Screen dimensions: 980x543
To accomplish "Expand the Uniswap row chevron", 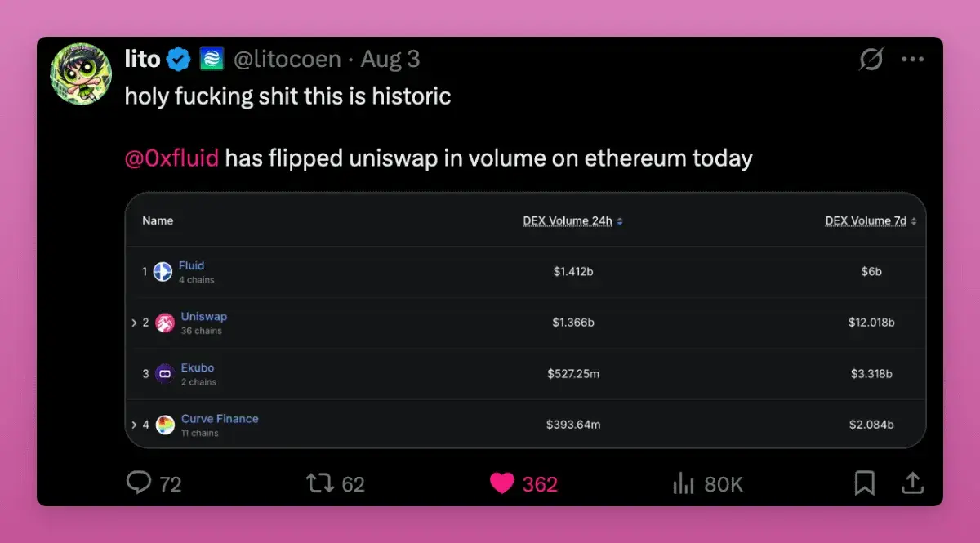I will click(x=134, y=323).
